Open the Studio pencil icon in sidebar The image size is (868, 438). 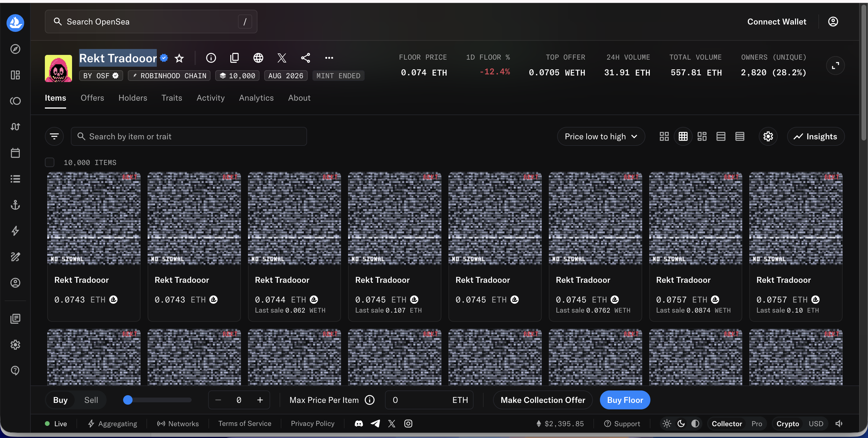coord(15,257)
